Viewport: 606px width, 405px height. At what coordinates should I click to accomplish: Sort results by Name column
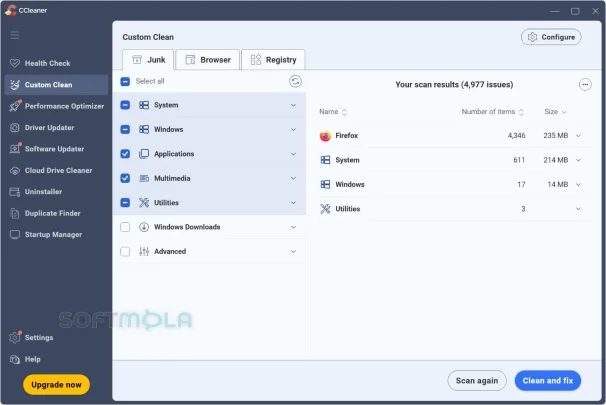click(x=333, y=112)
